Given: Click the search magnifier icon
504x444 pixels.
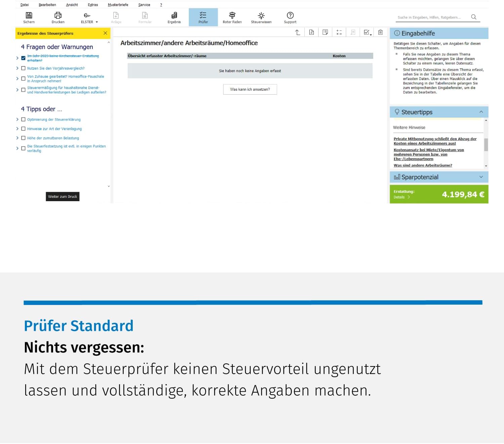Looking at the screenshot, I should point(474,17).
